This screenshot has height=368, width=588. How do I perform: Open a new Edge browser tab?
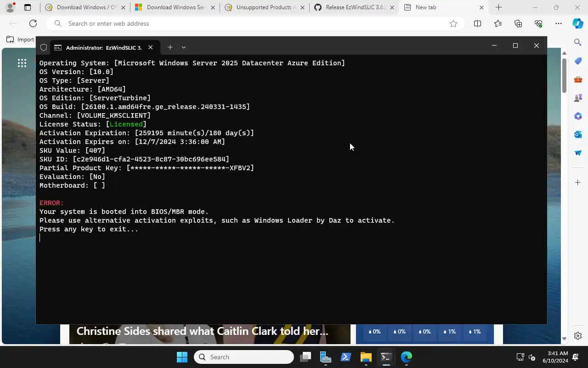(498, 7)
